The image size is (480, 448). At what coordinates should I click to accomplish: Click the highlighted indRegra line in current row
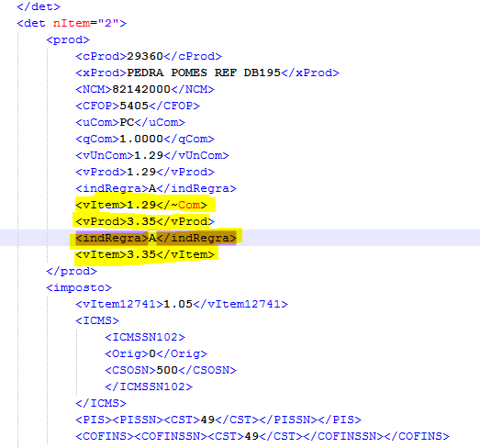[x=156, y=238]
